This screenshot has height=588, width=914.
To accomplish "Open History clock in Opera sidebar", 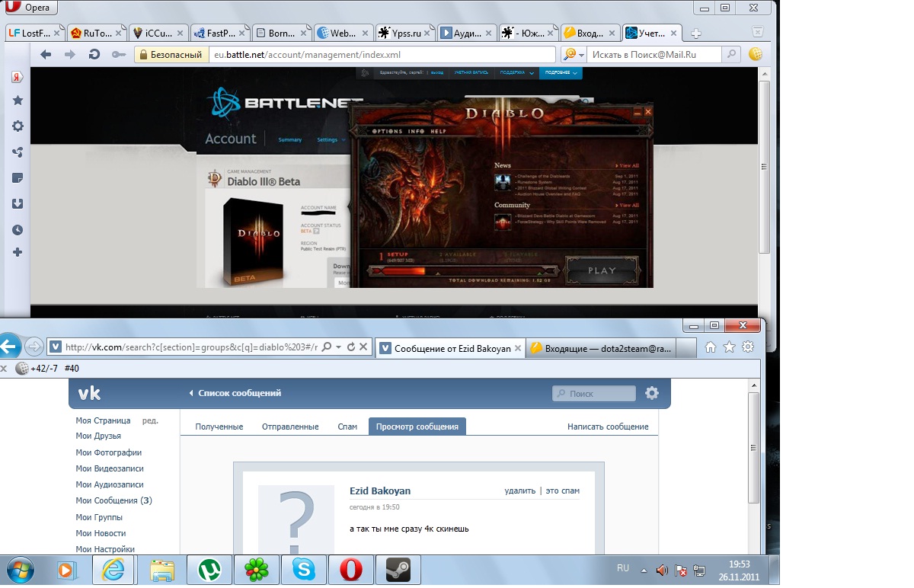I will tap(18, 230).
